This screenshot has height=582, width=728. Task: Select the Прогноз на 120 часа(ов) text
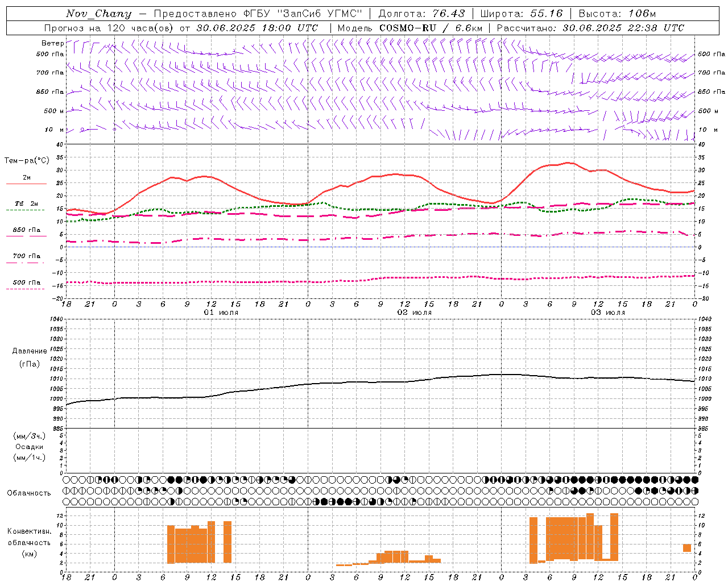coord(109,28)
